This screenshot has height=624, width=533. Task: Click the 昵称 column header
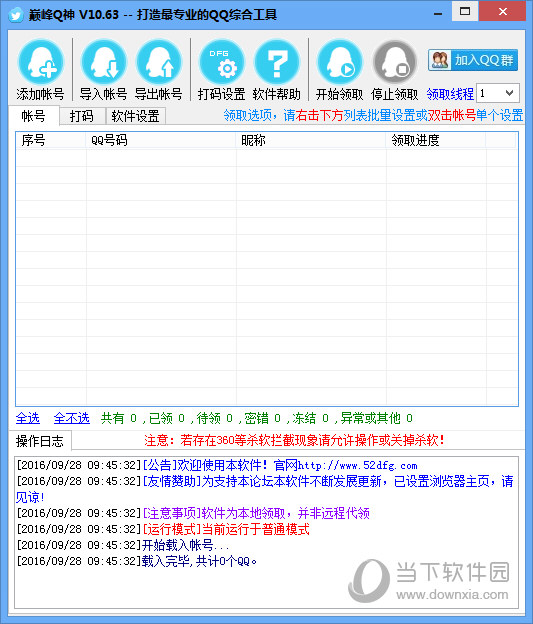coord(311,140)
